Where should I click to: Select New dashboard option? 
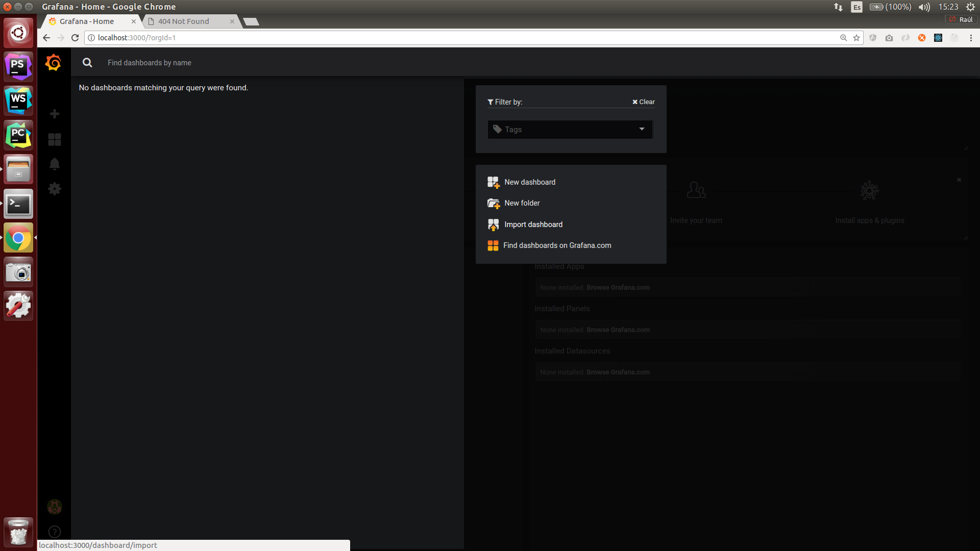tap(529, 182)
